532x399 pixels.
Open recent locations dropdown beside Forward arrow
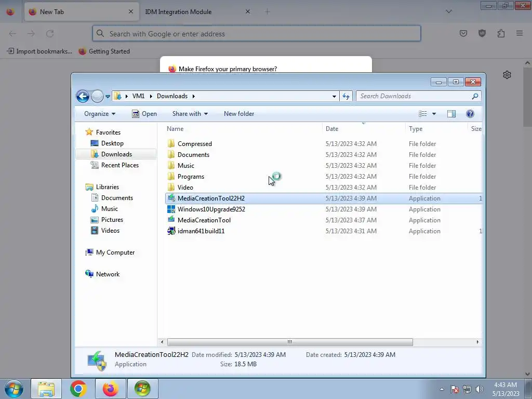tap(108, 96)
